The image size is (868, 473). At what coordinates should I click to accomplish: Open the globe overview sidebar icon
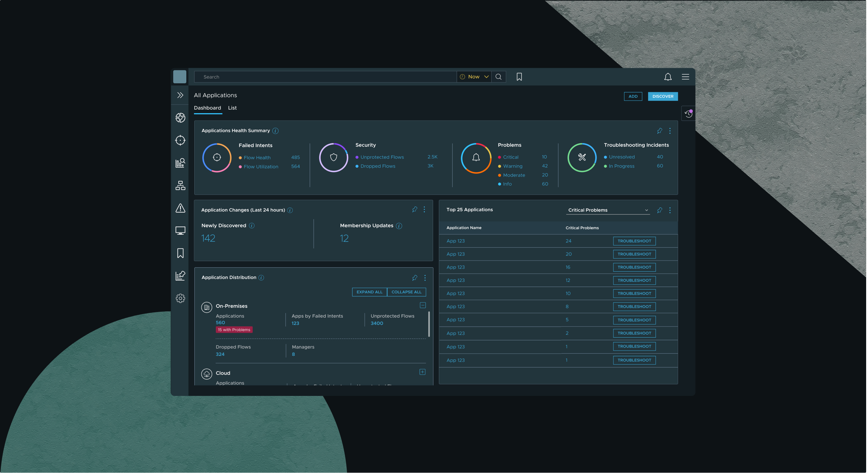[x=180, y=117]
